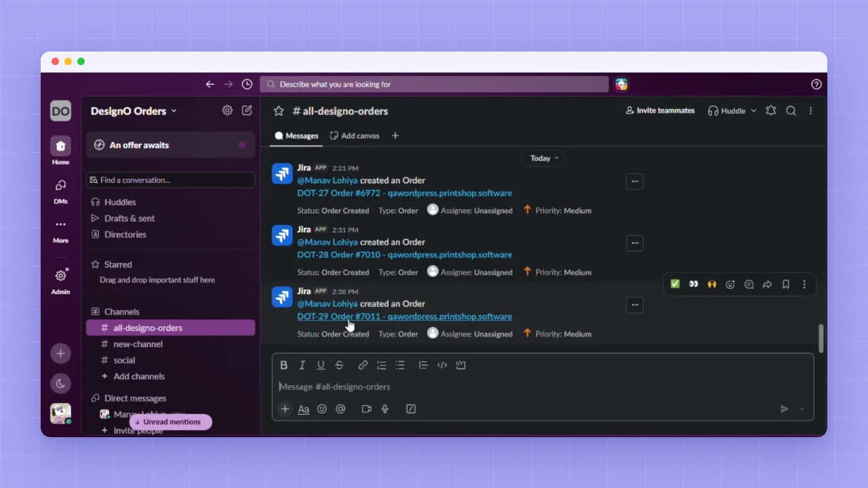Viewport: 868px width, 488px height.
Task: Open the Huddle options dropdown arrow
Action: point(753,110)
